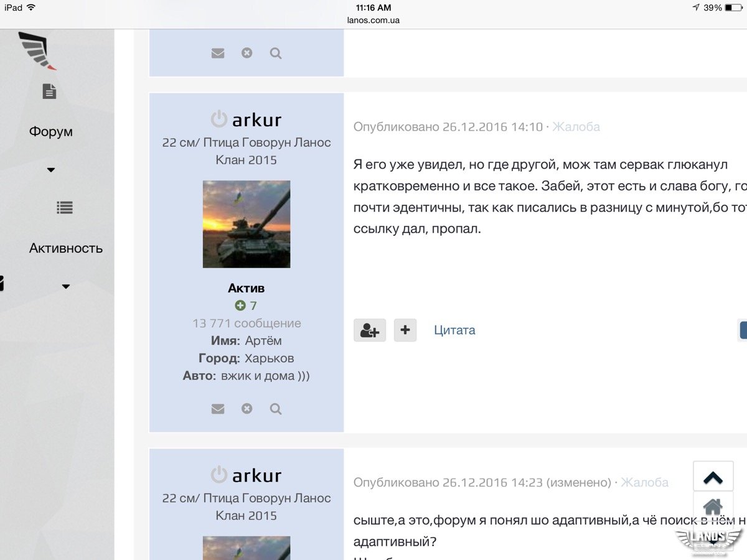Open the Активность menu item
This screenshot has width=747, height=560.
click(66, 248)
